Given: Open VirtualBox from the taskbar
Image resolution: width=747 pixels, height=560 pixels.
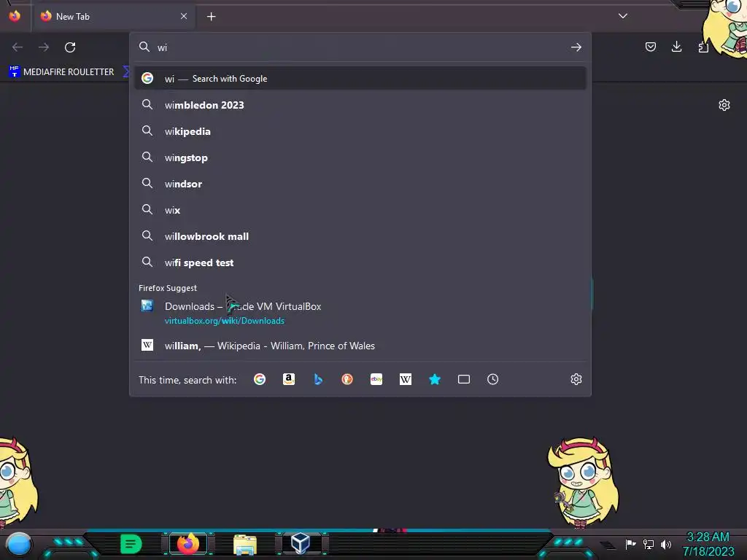Looking at the screenshot, I should click(301, 543).
